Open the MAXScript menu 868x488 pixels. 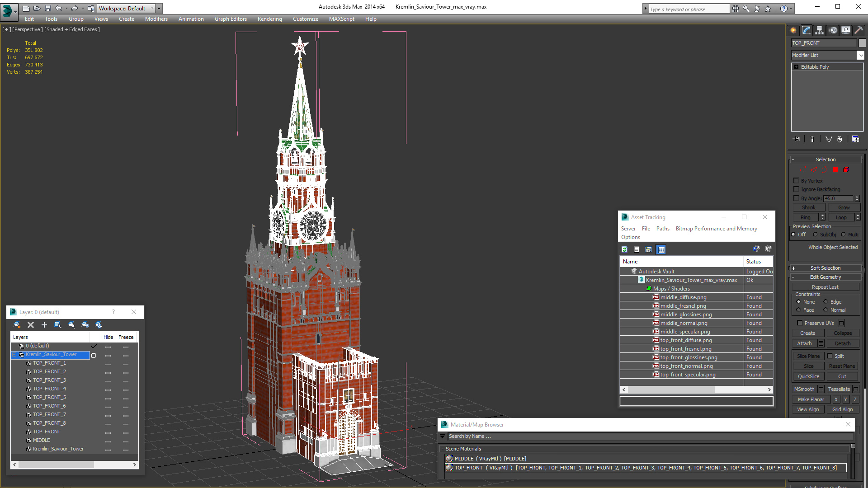[342, 19]
